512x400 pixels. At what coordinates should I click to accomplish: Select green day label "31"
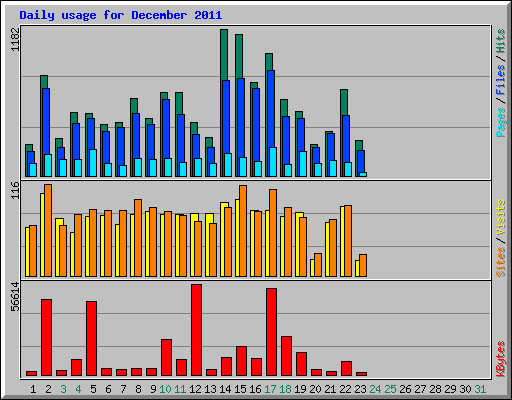click(480, 389)
